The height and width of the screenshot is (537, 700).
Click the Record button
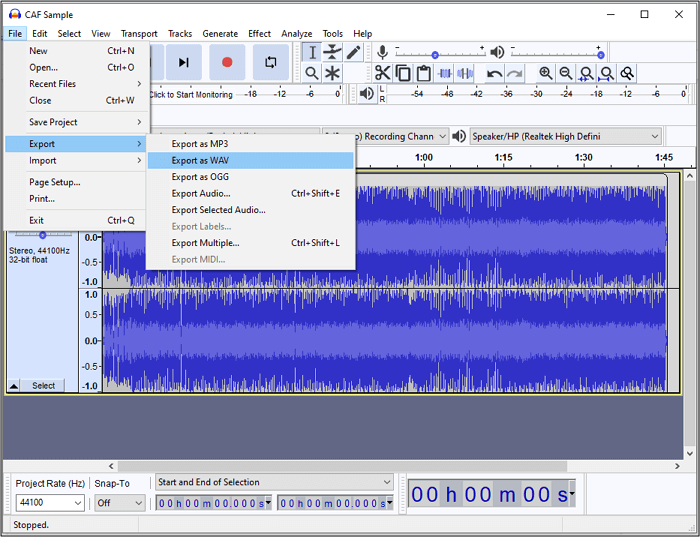tap(227, 62)
